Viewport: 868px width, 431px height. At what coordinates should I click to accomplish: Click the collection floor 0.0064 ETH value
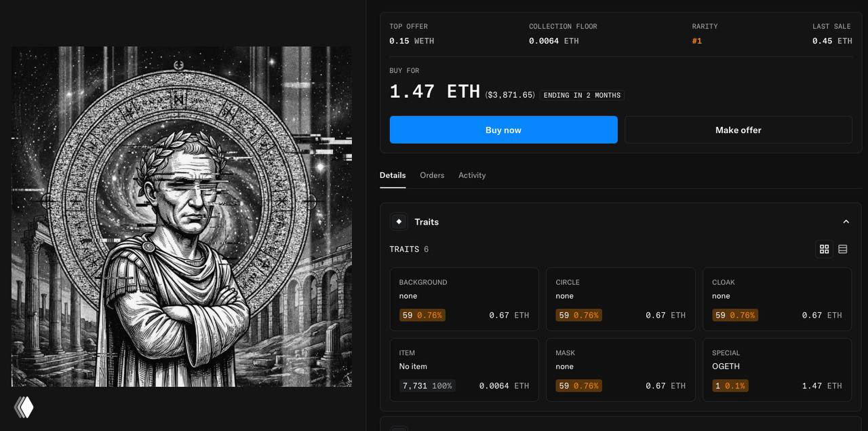554,41
